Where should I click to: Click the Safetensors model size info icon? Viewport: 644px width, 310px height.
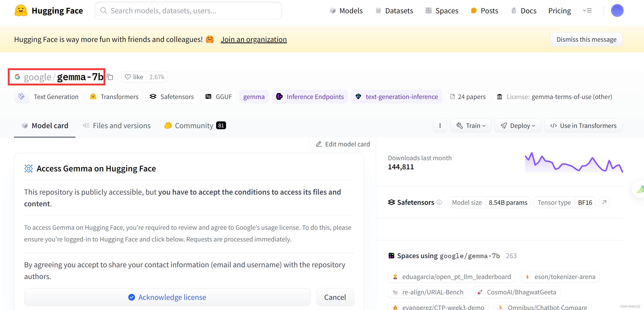tap(439, 202)
